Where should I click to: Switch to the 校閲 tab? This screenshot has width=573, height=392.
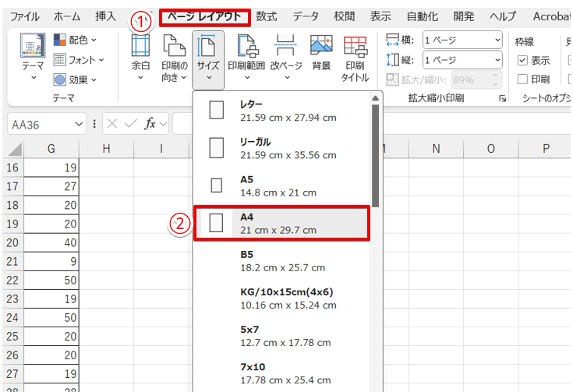click(x=345, y=16)
